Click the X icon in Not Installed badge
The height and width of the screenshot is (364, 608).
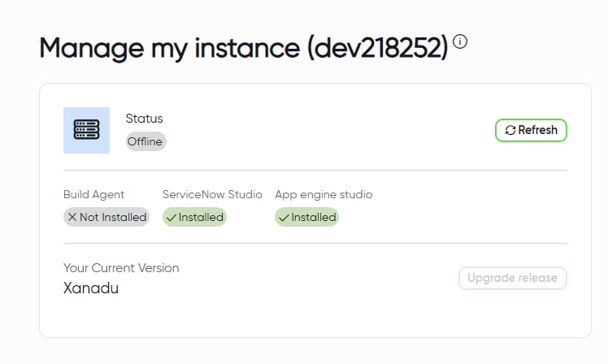click(x=72, y=217)
